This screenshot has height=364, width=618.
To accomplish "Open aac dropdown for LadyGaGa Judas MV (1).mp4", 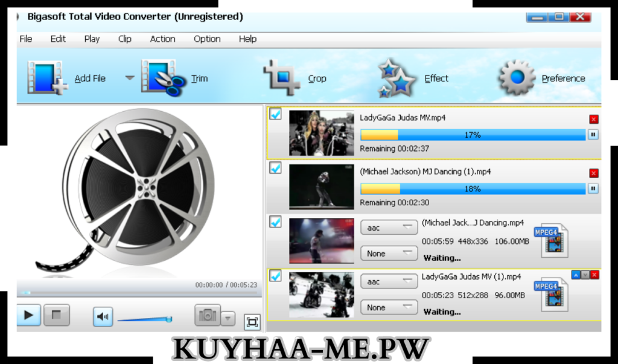I will (x=389, y=281).
